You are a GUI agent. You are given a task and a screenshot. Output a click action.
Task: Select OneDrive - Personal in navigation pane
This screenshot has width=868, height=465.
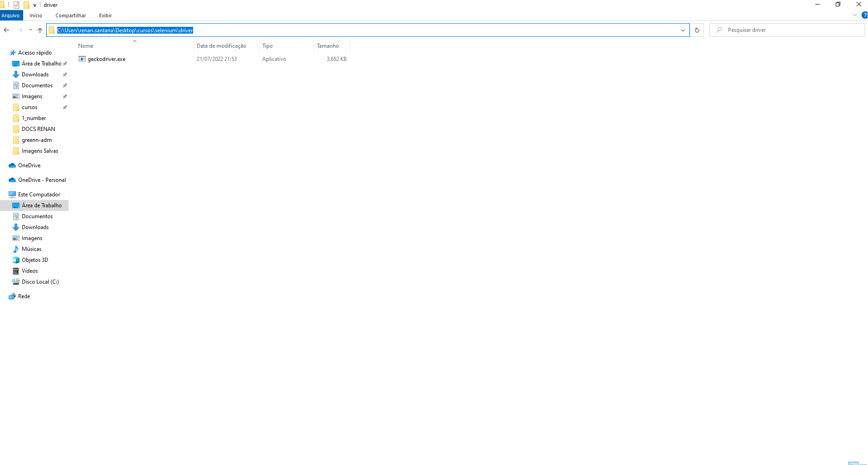[42, 180]
